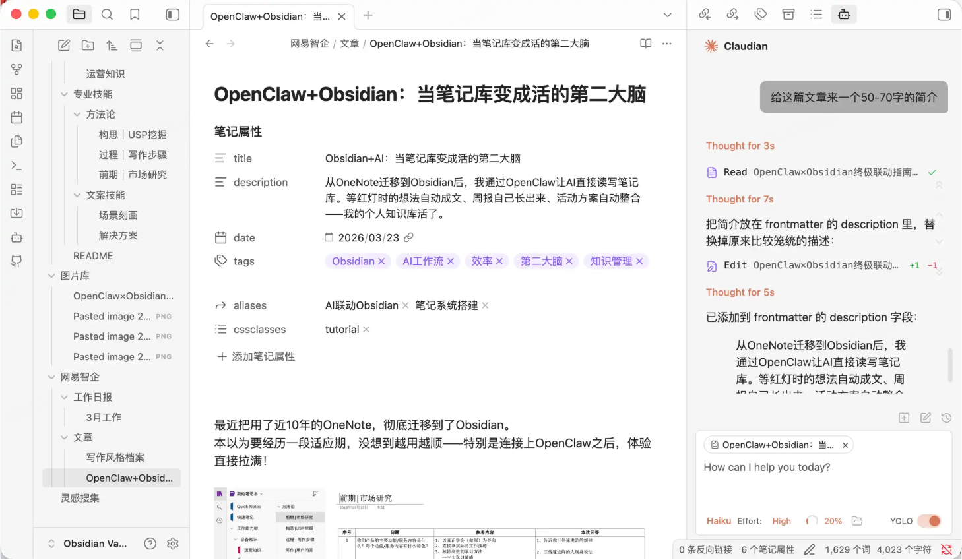The height and width of the screenshot is (560, 962).
Task: Switch to reading view book icon
Action: (645, 44)
